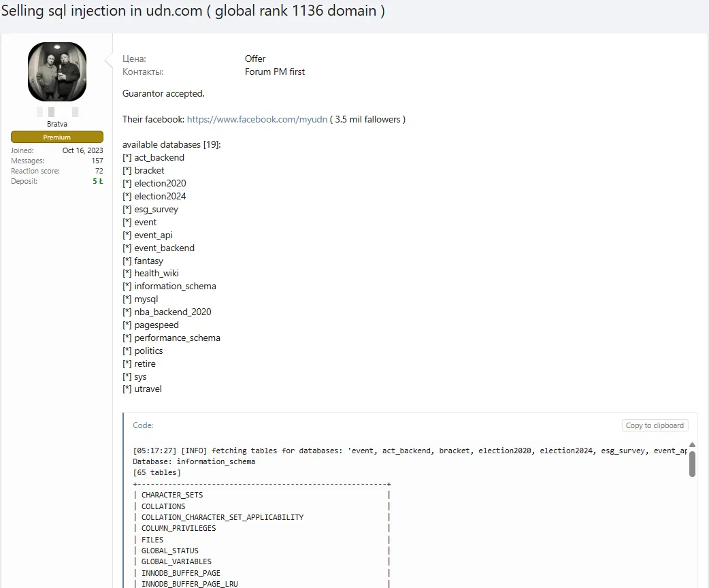Click the user rank blocks under avatar
The width and height of the screenshot is (709, 588).
pos(57,112)
